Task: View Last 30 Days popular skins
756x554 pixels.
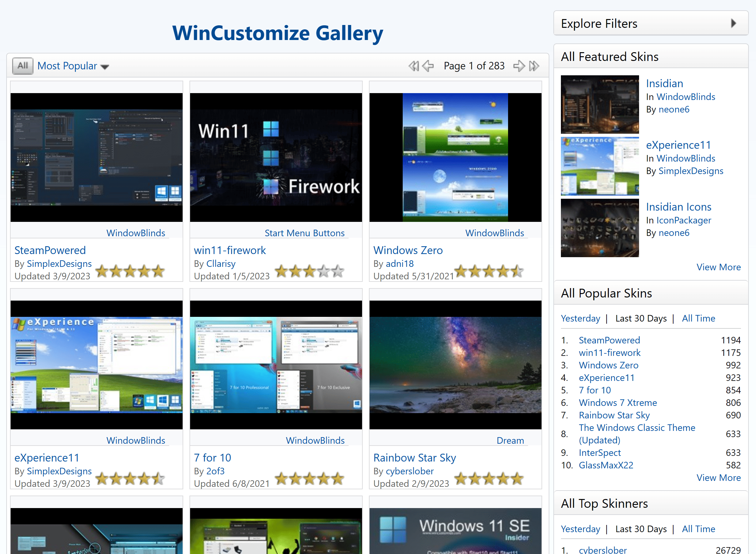Action: [641, 318]
